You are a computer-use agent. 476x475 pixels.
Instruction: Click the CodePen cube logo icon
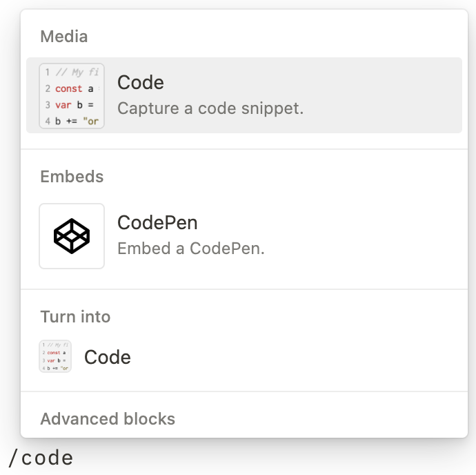point(72,235)
